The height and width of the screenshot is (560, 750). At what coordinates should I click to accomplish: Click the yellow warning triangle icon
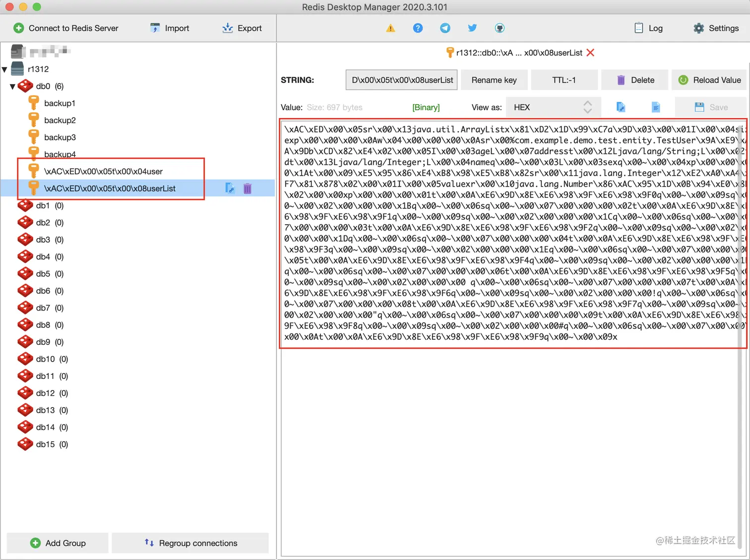click(x=391, y=28)
